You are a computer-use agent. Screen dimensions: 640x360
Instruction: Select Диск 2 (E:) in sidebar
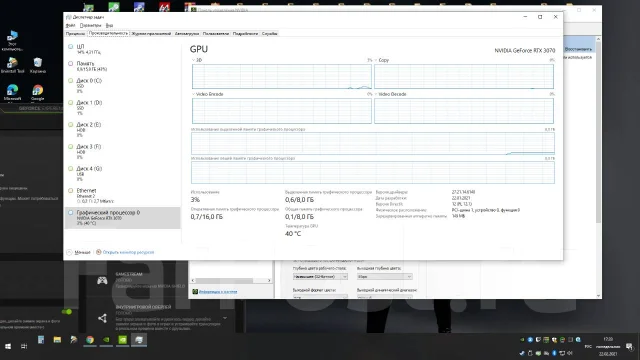point(122,130)
